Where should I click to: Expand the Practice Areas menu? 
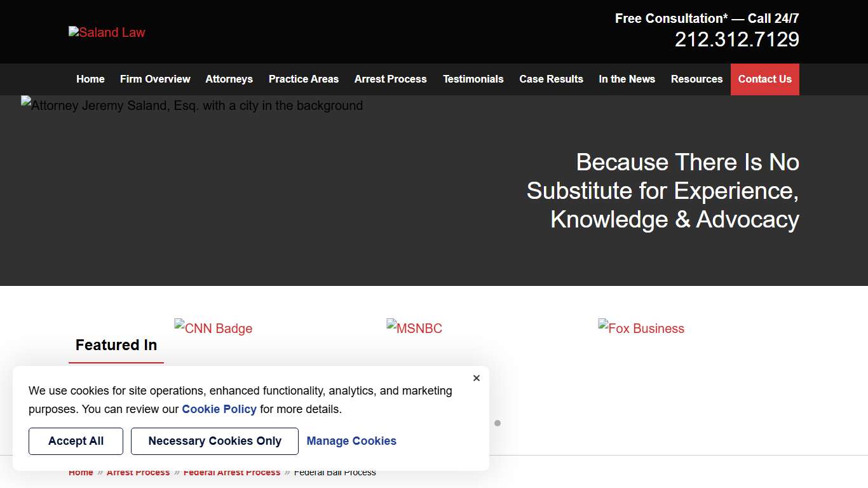tap(303, 79)
